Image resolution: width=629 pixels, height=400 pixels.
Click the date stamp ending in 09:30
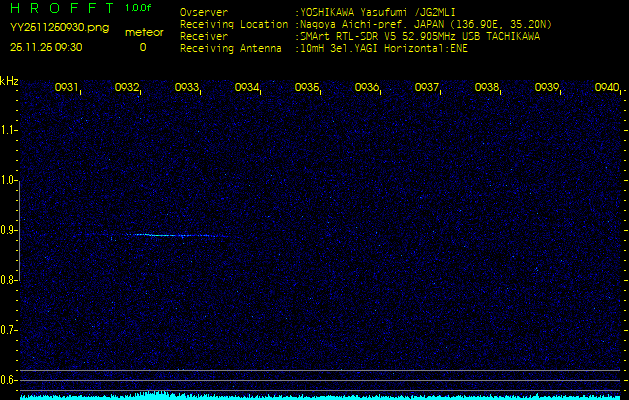pyautogui.click(x=46, y=47)
